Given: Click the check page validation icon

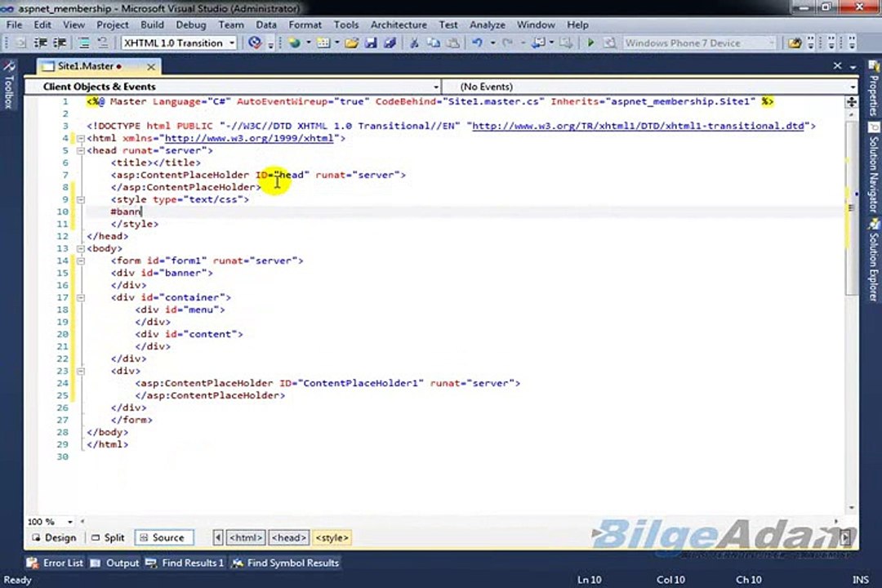Looking at the screenshot, I should (255, 42).
